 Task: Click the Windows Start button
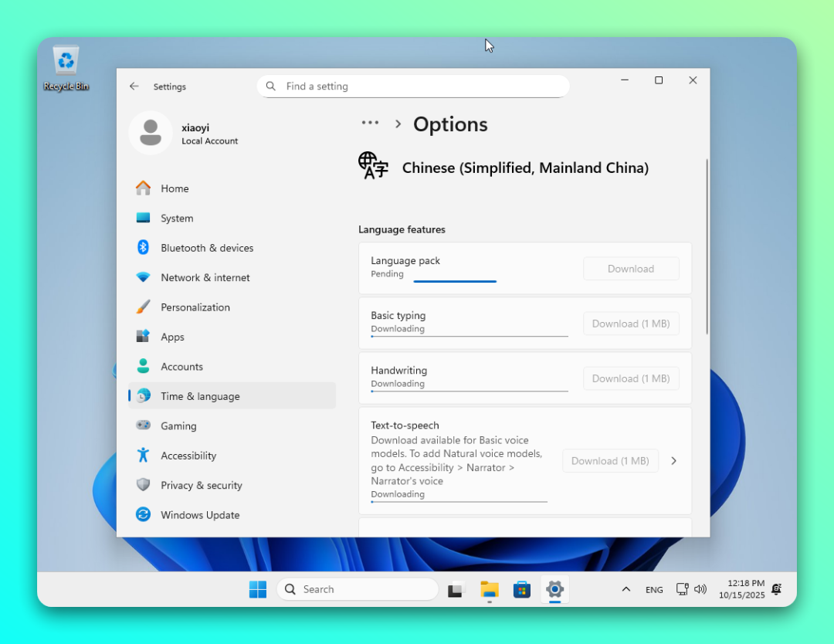[257, 589]
